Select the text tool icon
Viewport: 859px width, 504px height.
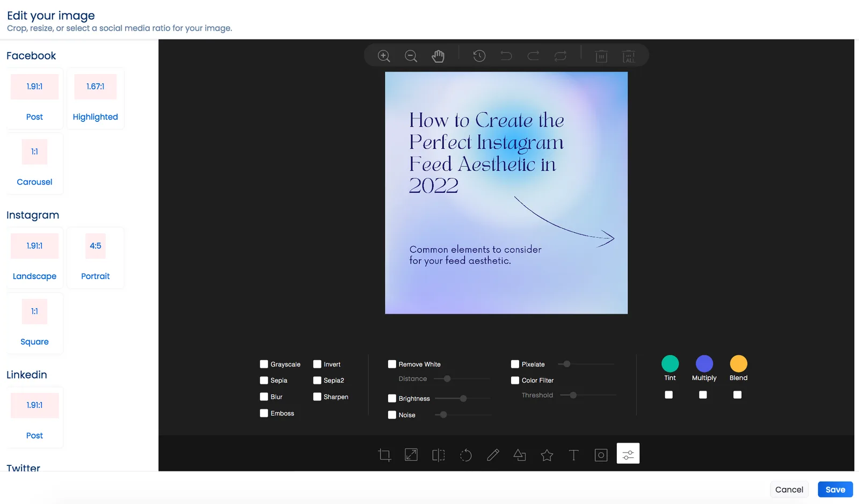(x=573, y=455)
